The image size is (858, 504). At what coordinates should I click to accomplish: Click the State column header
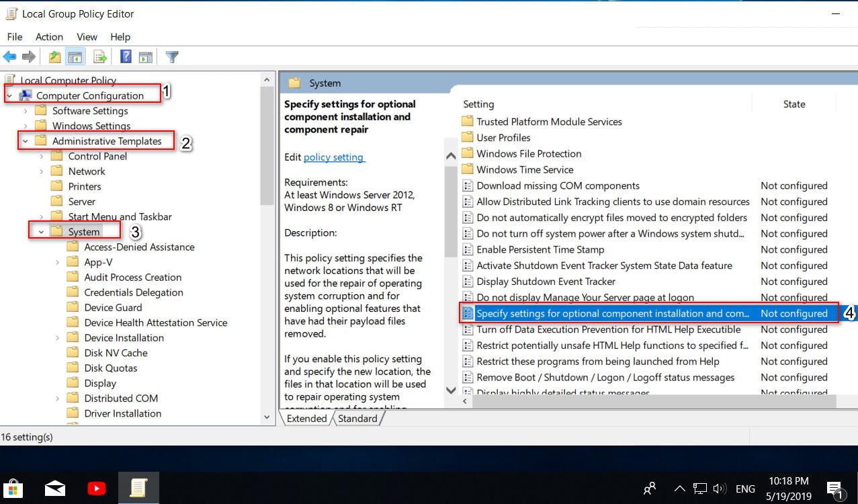[x=794, y=104]
